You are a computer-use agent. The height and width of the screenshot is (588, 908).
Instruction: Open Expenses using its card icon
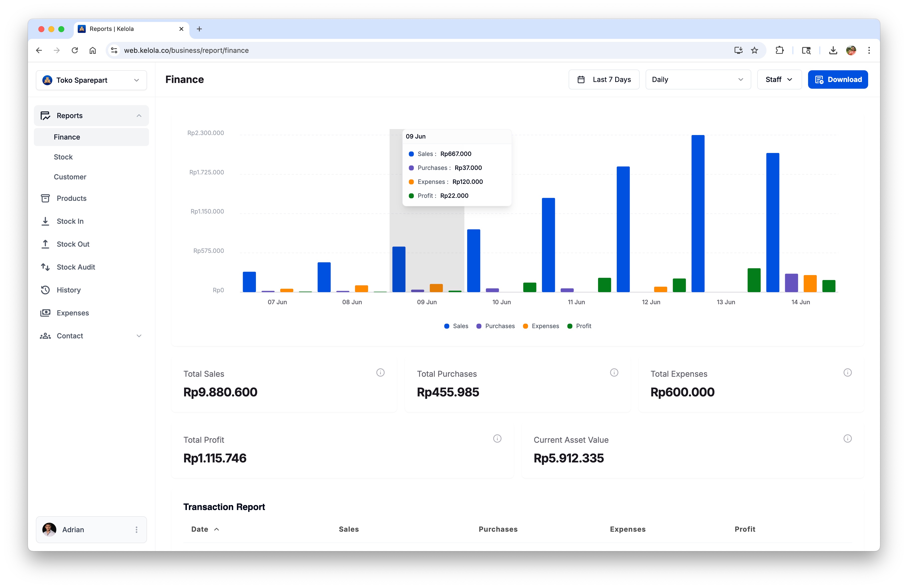coord(45,313)
